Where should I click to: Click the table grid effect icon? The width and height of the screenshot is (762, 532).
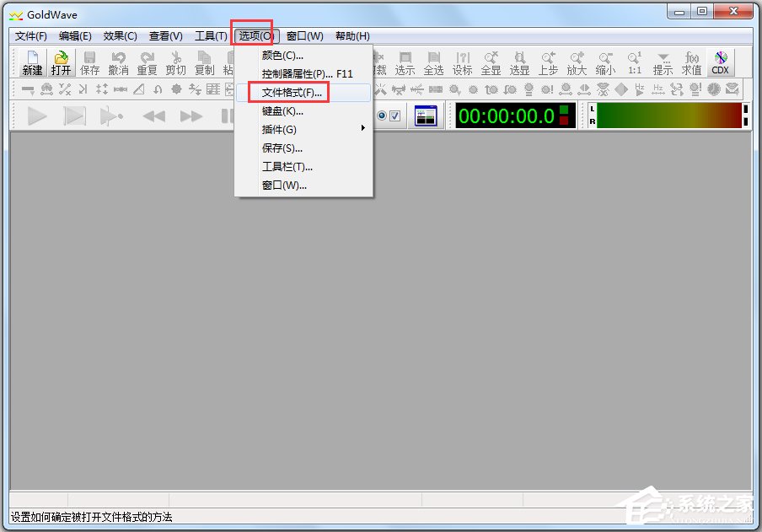(x=213, y=89)
